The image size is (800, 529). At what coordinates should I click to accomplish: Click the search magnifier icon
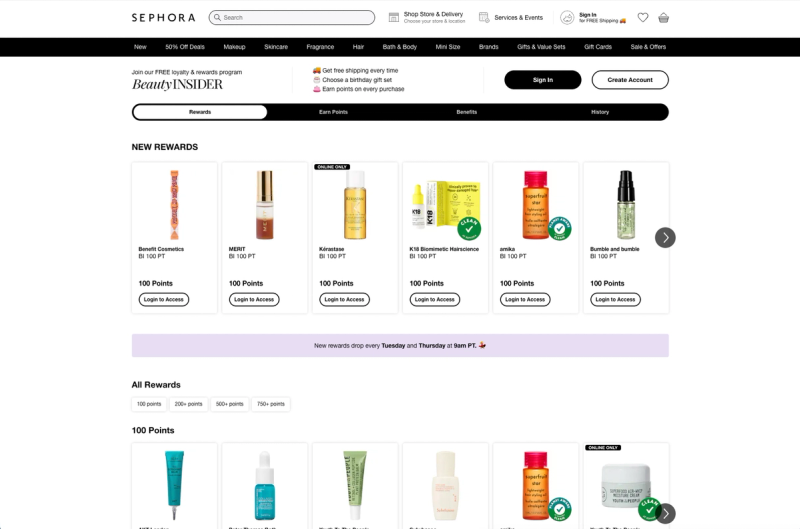click(217, 17)
